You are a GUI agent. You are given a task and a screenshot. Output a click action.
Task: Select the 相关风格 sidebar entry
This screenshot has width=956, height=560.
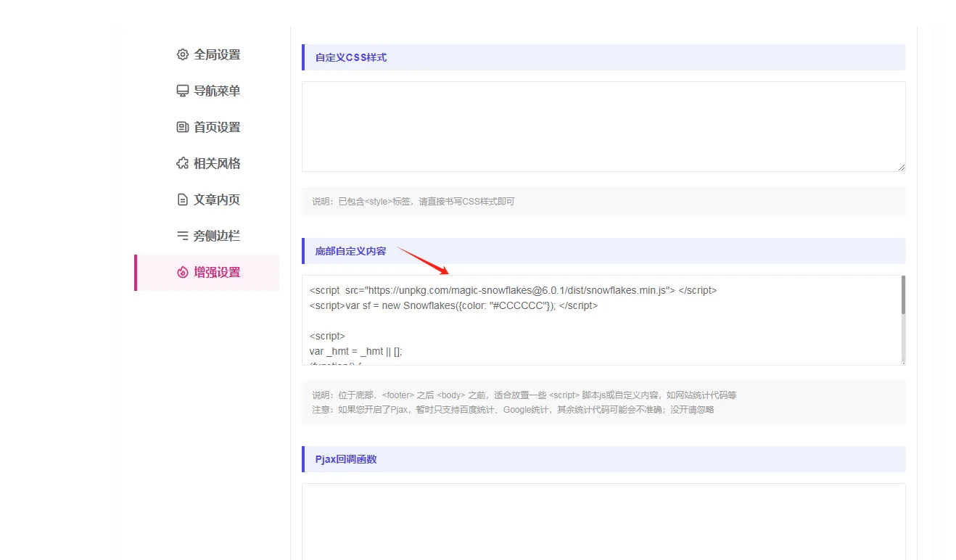point(217,163)
